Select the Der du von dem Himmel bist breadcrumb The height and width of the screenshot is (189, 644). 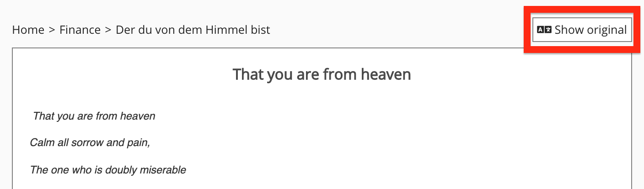(193, 30)
